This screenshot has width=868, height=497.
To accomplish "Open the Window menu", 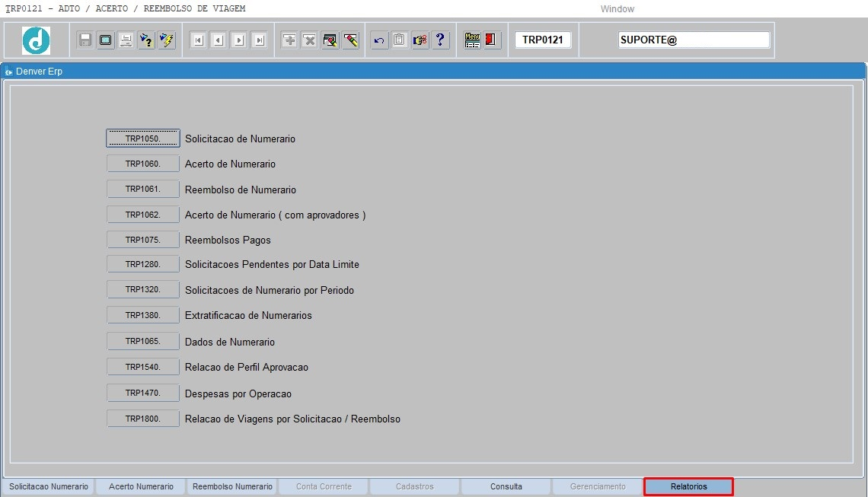I will (x=617, y=9).
